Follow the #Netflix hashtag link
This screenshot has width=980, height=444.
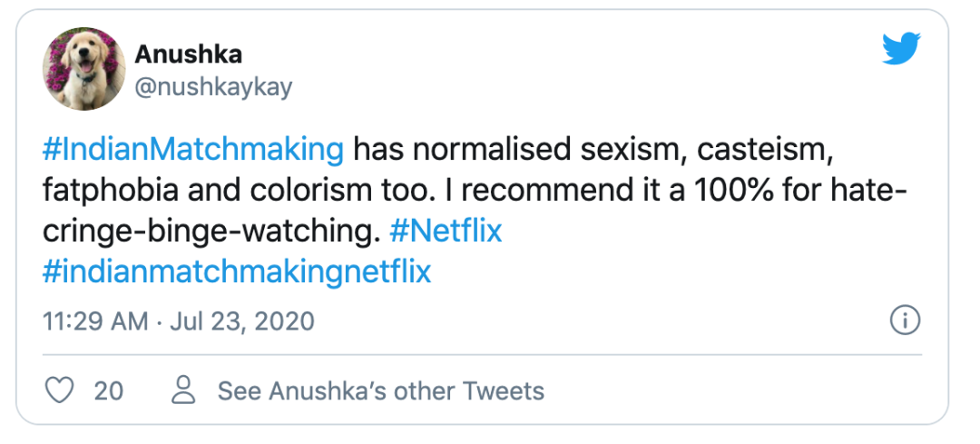[x=446, y=232]
